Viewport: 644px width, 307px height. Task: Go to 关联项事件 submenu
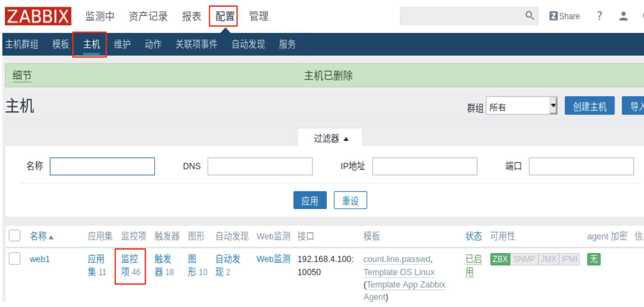tap(196, 44)
